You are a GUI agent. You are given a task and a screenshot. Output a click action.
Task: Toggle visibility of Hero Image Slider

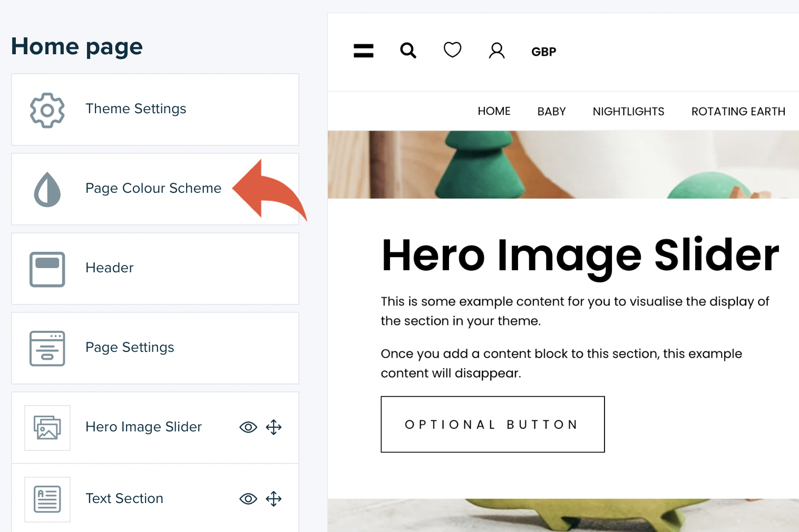pyautogui.click(x=248, y=427)
